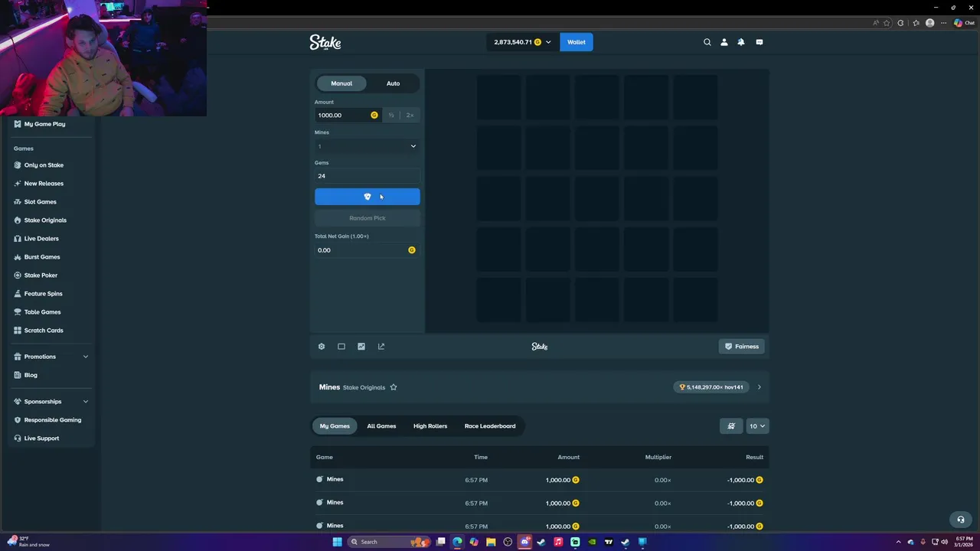Click the browser favorites star icon

[x=887, y=23]
